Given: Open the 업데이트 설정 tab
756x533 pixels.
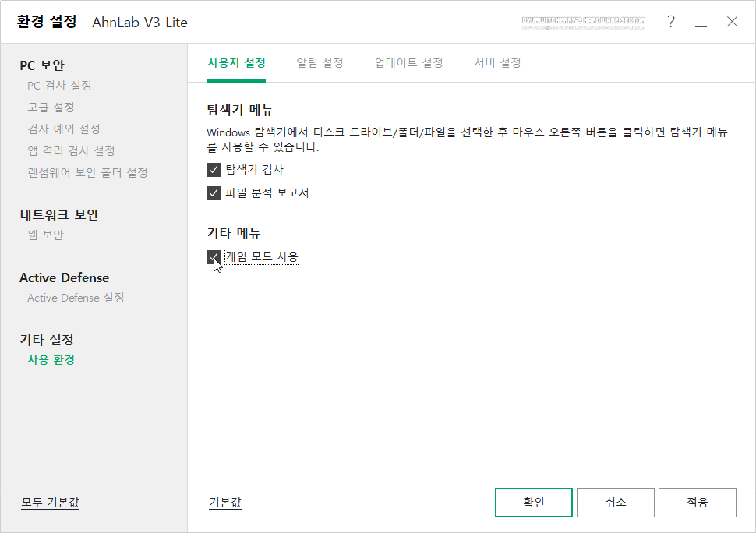Looking at the screenshot, I should (409, 63).
